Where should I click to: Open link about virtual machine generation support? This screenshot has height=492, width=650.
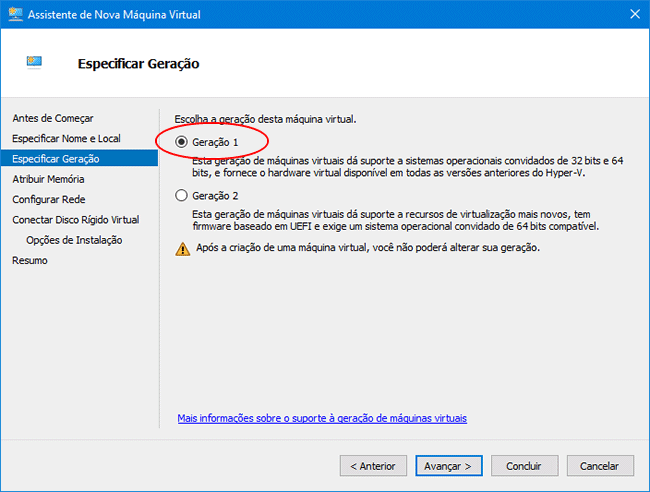click(x=322, y=418)
